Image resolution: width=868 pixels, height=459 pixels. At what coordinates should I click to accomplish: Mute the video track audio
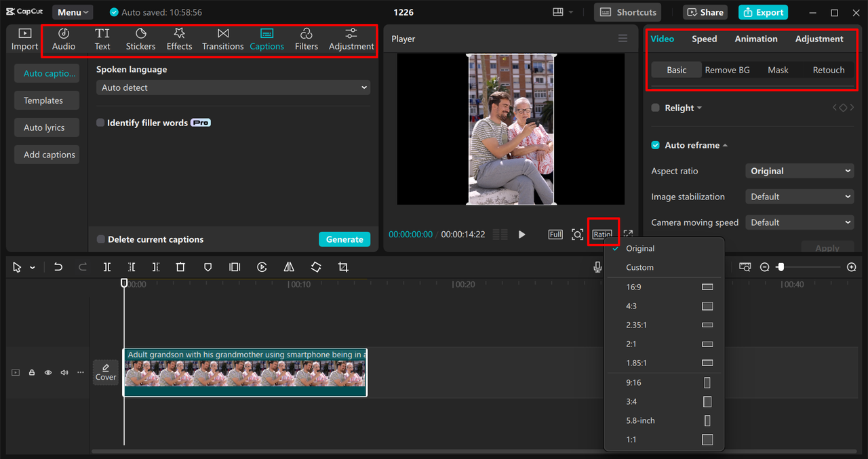(x=64, y=372)
